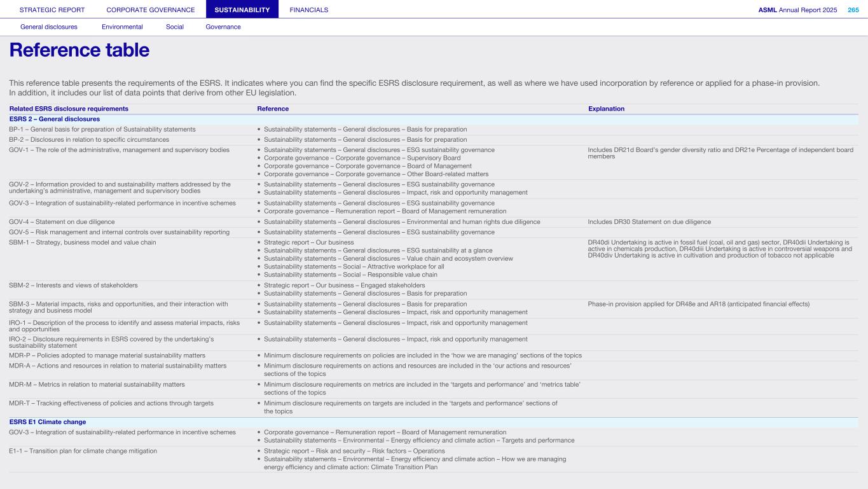Navigate to the Environmental section
Screen dimensions: 868x489
pyautogui.click(x=122, y=27)
